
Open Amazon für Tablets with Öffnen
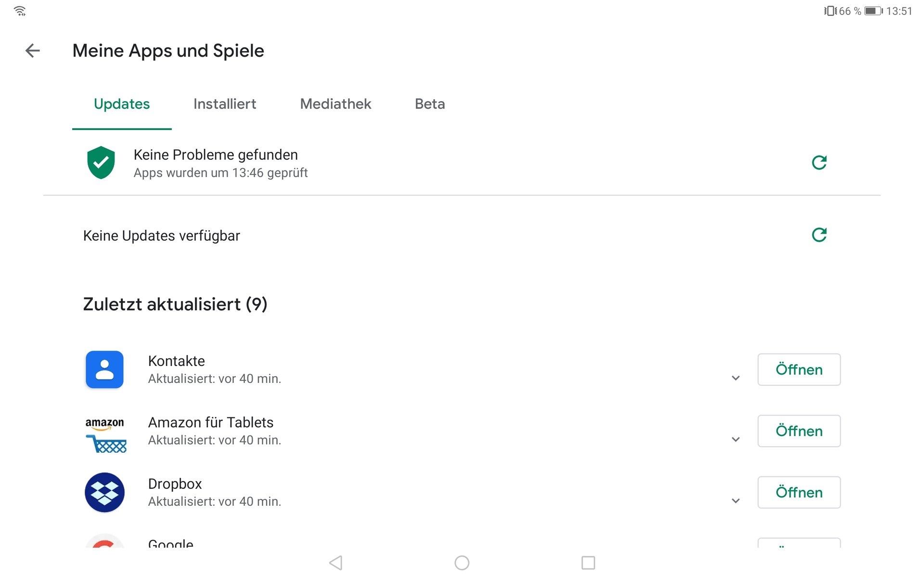(799, 431)
